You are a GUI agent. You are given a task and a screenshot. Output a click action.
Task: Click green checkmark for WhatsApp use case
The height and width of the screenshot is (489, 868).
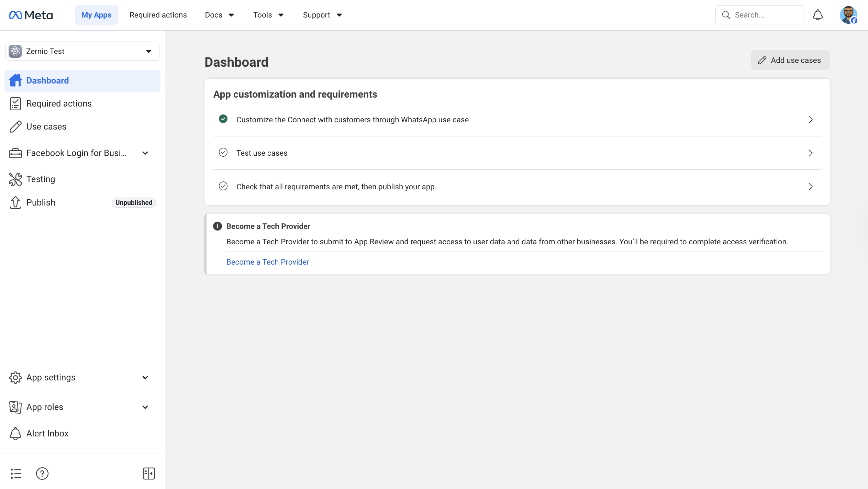(223, 119)
